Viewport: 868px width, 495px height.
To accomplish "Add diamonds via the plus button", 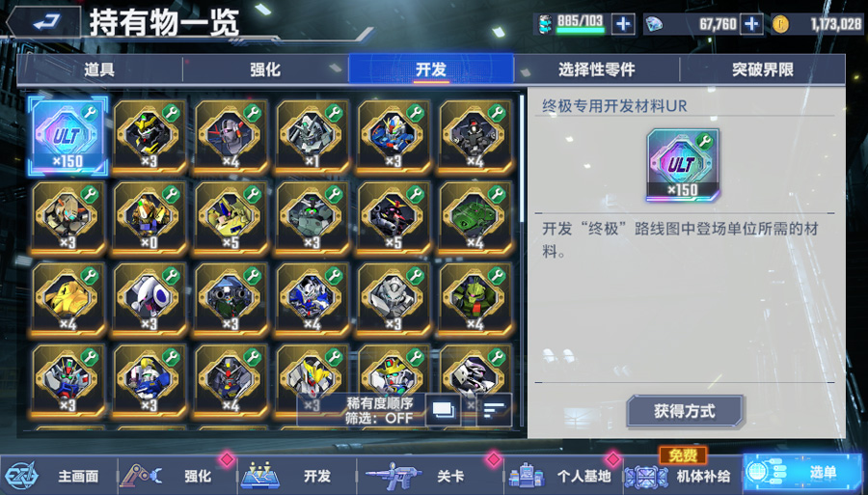I will click(751, 24).
